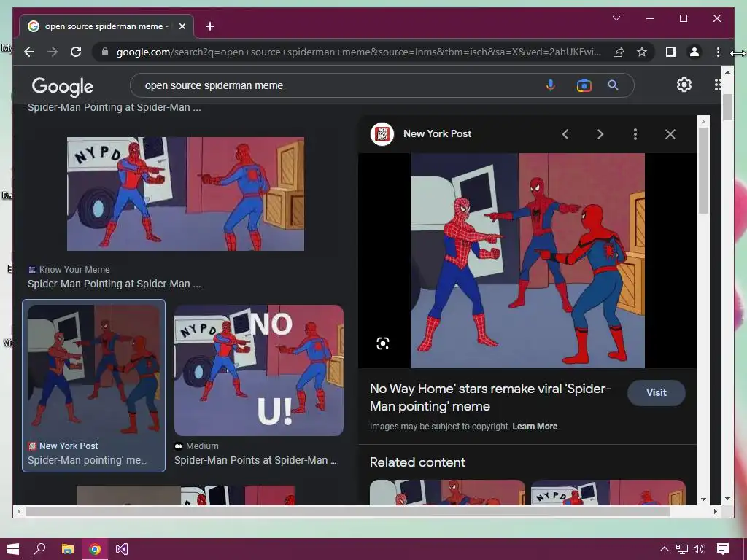Click the horizontal scrollbar left arrow
Image resolution: width=747 pixels, height=560 pixels.
(19, 511)
